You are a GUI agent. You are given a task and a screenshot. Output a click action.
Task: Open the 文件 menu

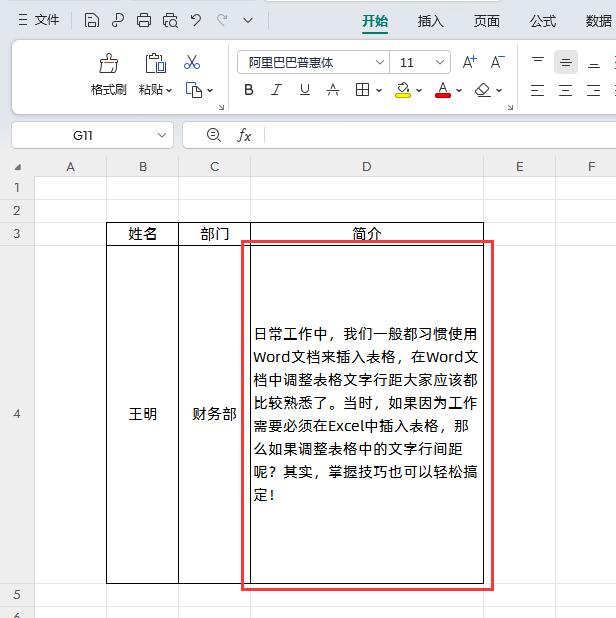(x=39, y=20)
